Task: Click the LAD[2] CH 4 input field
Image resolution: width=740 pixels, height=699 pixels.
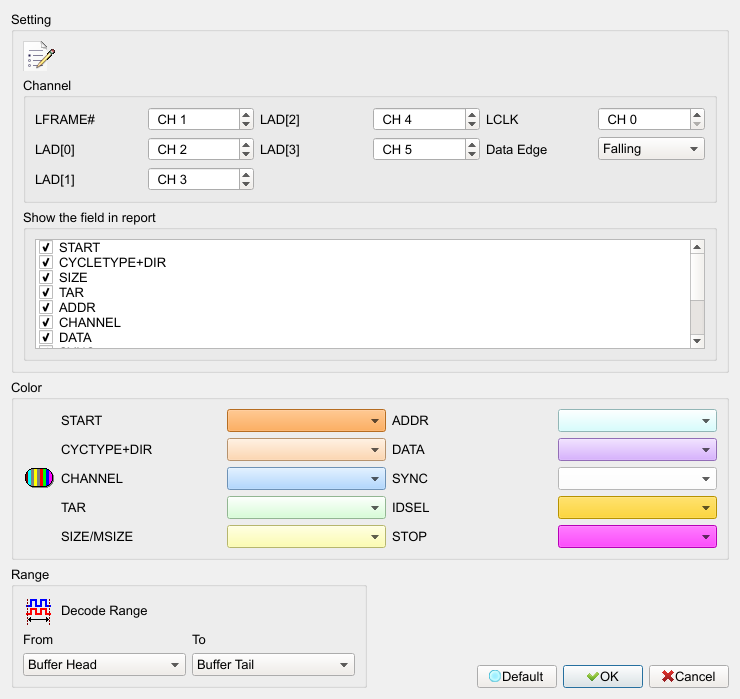Action: point(420,119)
